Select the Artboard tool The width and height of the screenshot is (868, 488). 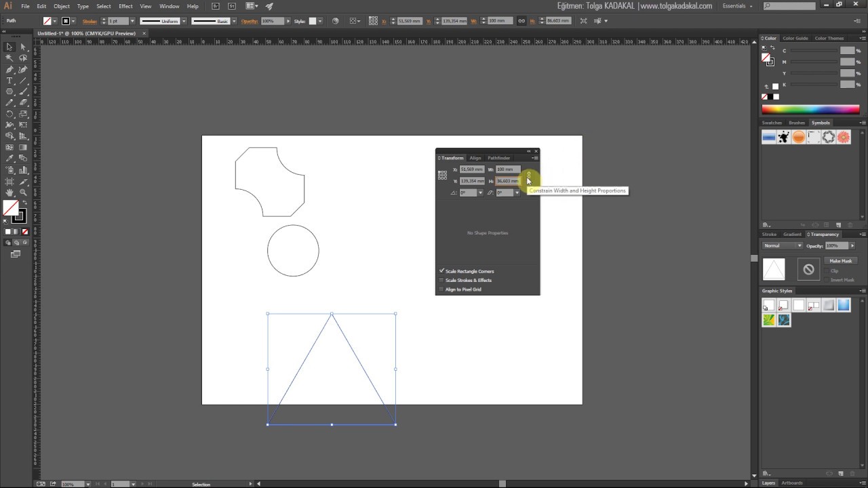tap(9, 181)
